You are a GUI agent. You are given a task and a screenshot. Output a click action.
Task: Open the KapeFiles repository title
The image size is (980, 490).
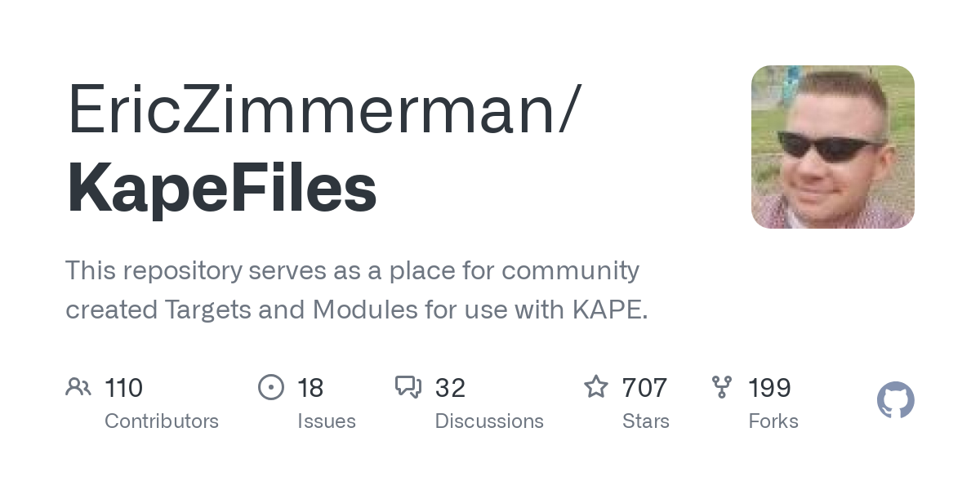pos(221,188)
